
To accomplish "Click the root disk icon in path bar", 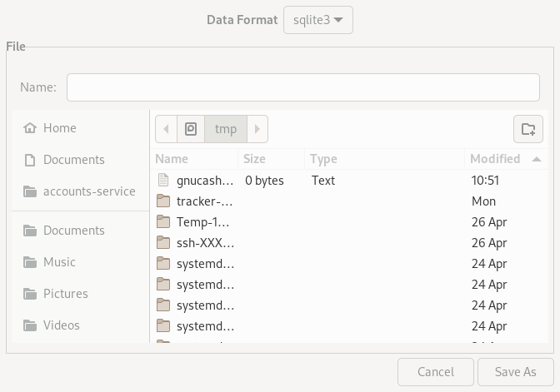I will tap(191, 129).
